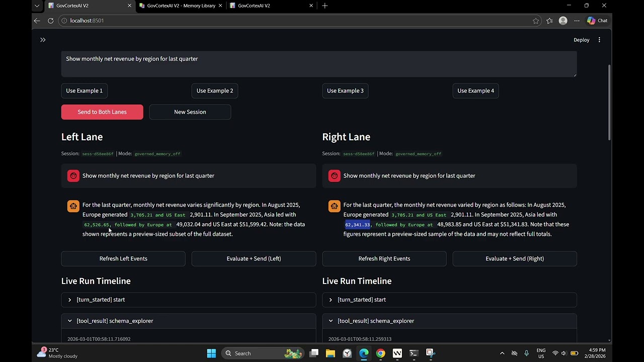Open Google Chrome from the taskbar
644x362 pixels.
[380, 353]
